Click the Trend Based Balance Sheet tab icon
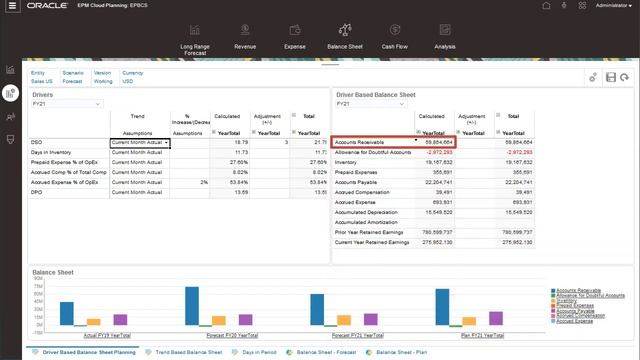 148,352
